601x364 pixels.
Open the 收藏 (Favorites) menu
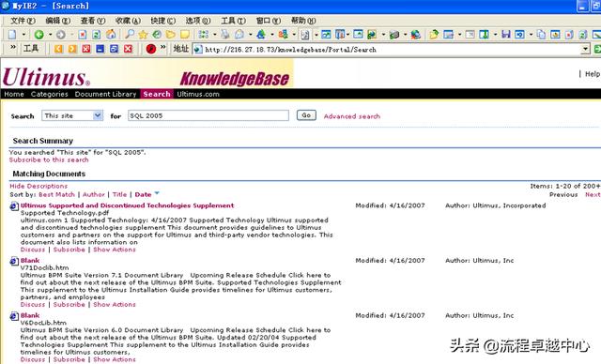128,21
